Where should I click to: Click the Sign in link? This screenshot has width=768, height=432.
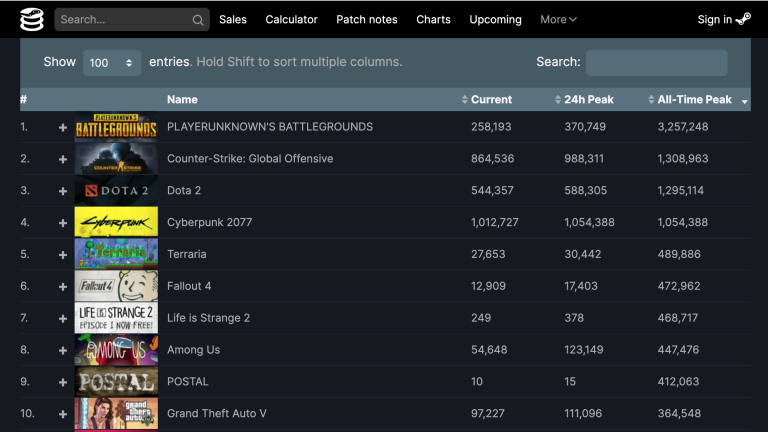coord(714,19)
